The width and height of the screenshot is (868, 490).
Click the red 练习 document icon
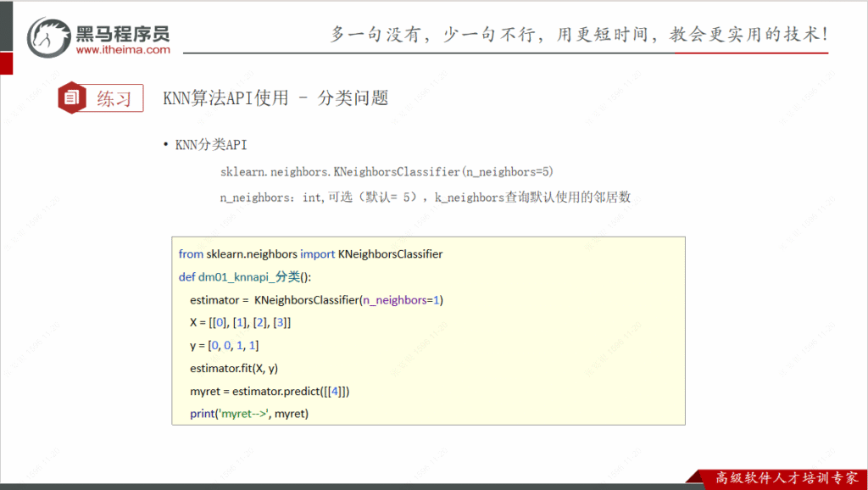pos(71,98)
